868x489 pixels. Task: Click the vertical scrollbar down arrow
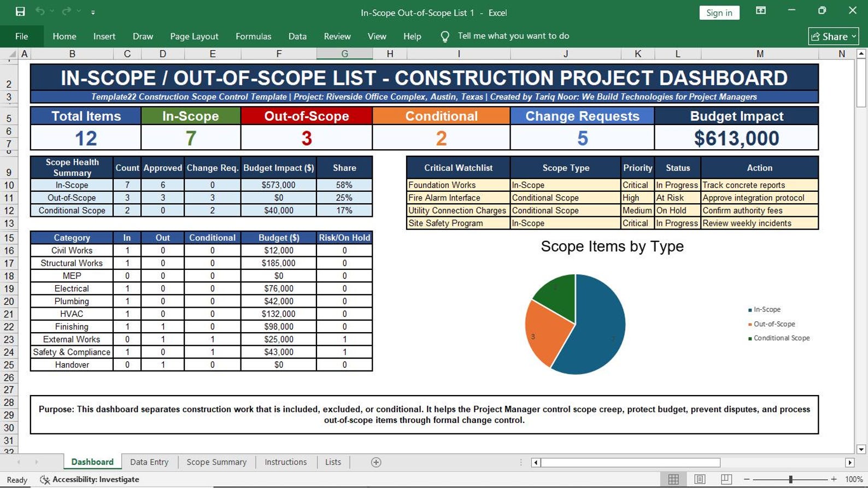pyautogui.click(x=861, y=449)
